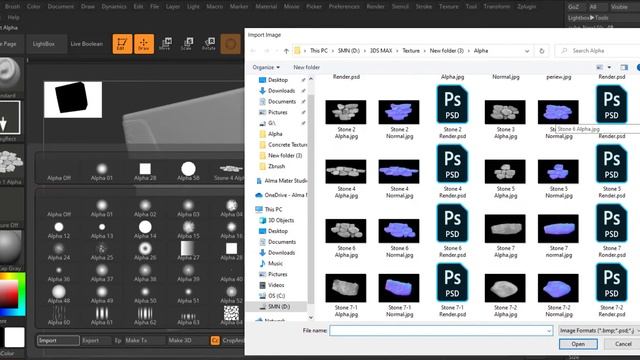This screenshot has height=360, width=640.
Task: Open the Document menu
Action: point(61,7)
